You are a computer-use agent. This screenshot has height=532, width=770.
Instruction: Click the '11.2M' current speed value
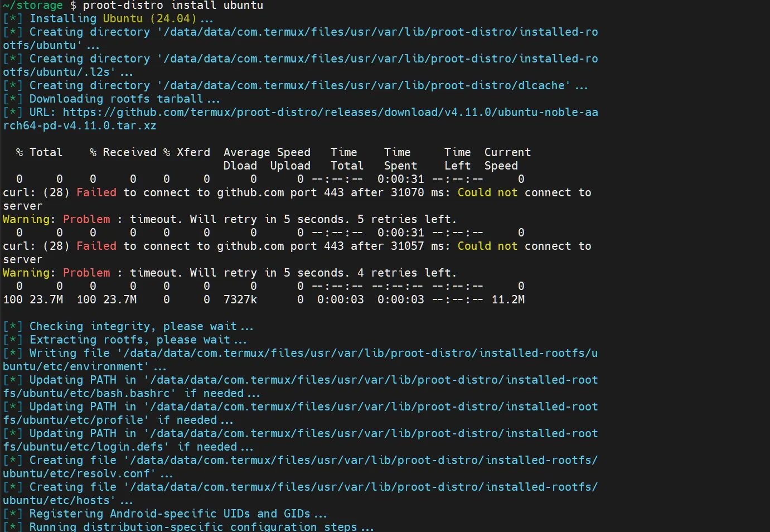507,300
